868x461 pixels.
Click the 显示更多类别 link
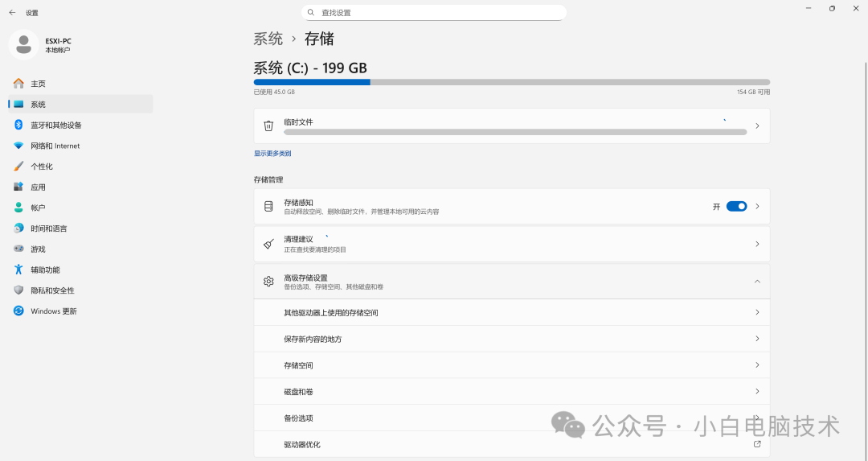272,154
